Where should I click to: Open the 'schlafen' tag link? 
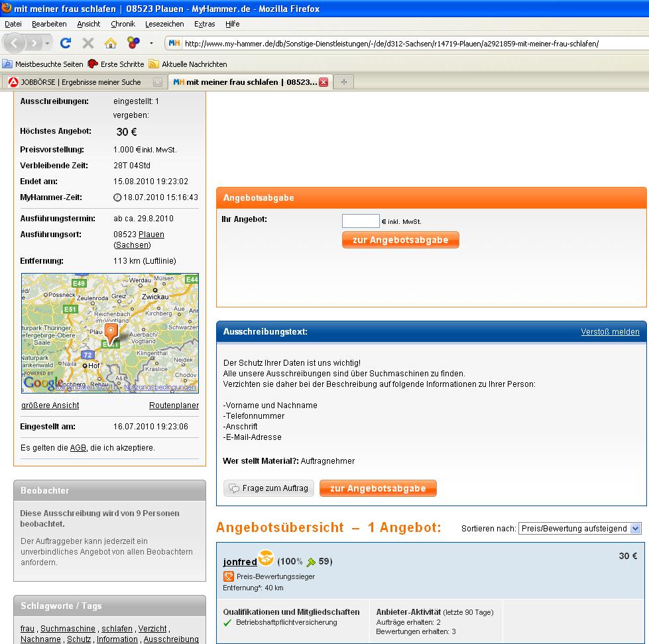[117, 629]
